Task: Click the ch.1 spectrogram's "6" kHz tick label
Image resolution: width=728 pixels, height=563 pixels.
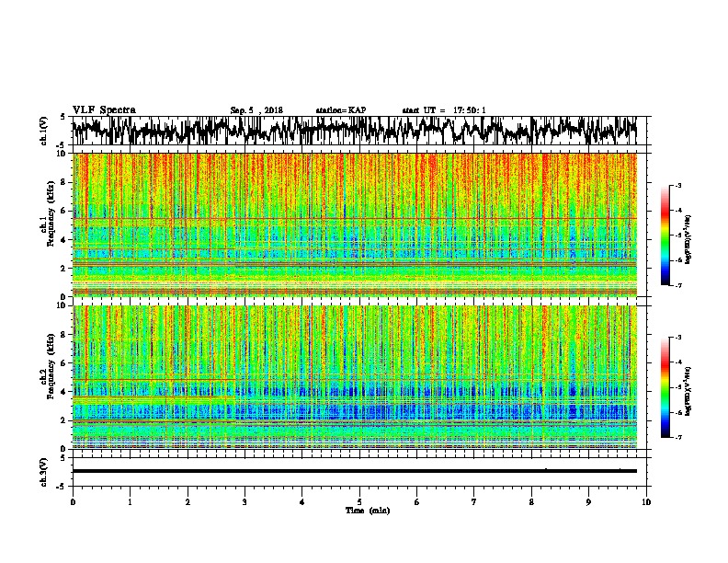Action: click(x=64, y=212)
